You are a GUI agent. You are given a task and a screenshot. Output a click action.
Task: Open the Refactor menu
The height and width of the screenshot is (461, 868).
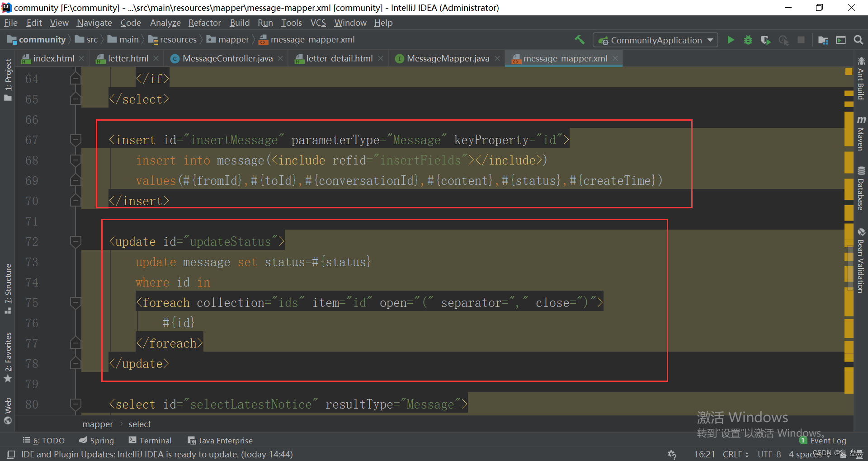(205, 23)
